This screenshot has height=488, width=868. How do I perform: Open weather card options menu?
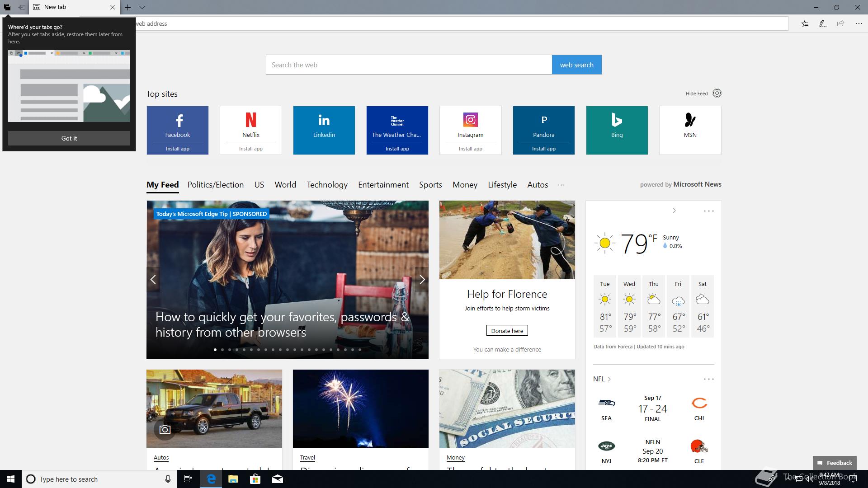click(708, 211)
